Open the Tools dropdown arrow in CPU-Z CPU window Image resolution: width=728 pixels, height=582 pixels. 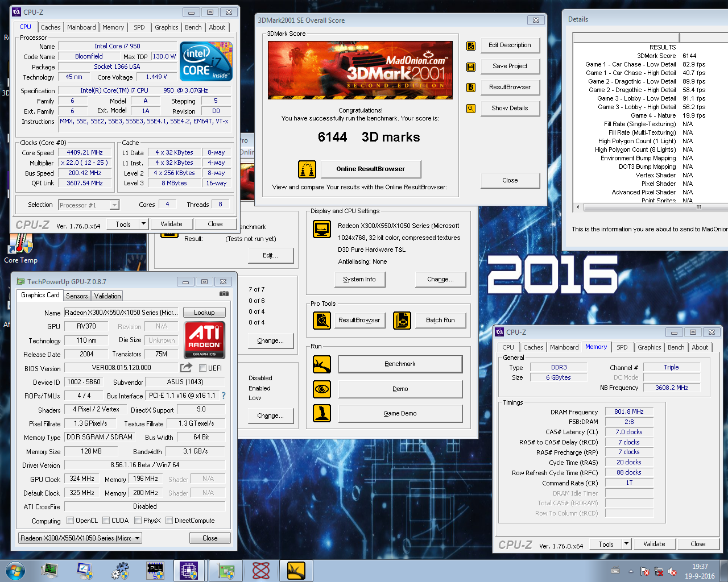(x=143, y=224)
